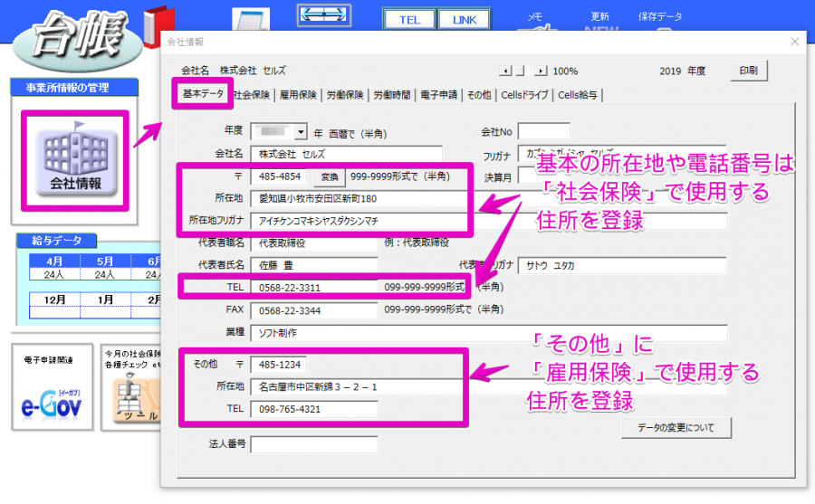Launch the e-Gov 電子申請関連 tile
This screenshot has width=815, height=504.
tap(53, 387)
